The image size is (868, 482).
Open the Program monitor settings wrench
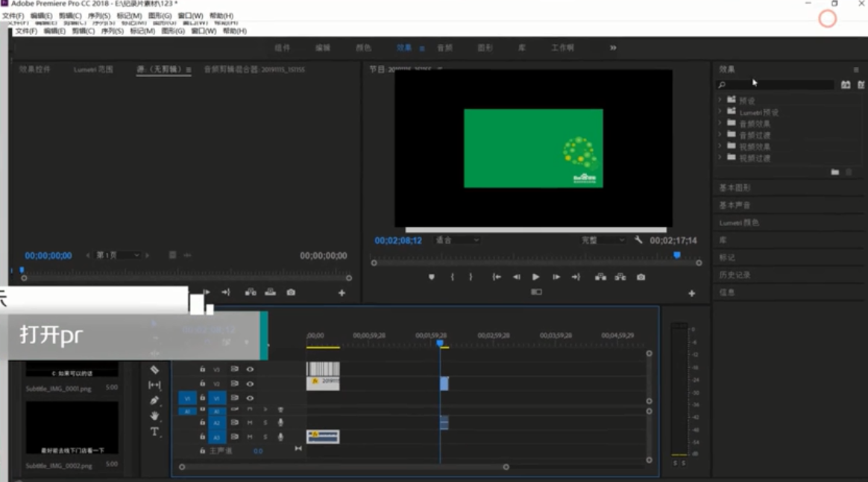[x=638, y=240]
